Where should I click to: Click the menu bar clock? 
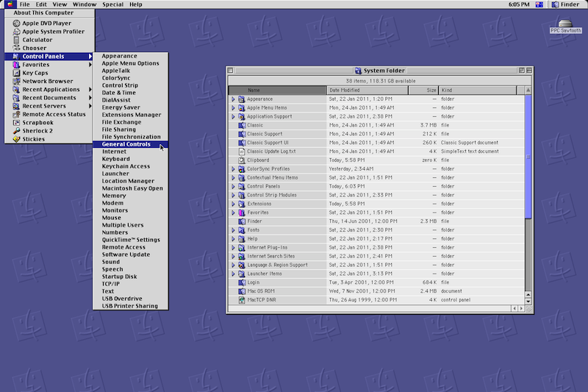click(x=519, y=4)
